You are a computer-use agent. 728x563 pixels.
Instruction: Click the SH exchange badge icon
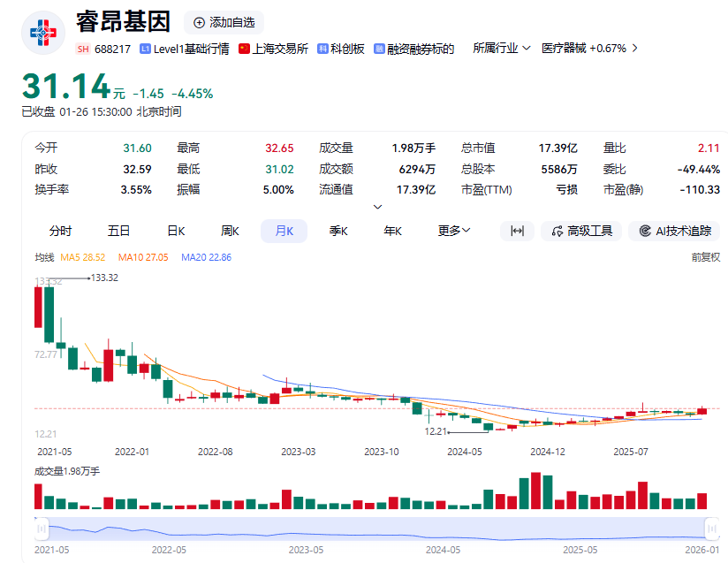click(82, 49)
